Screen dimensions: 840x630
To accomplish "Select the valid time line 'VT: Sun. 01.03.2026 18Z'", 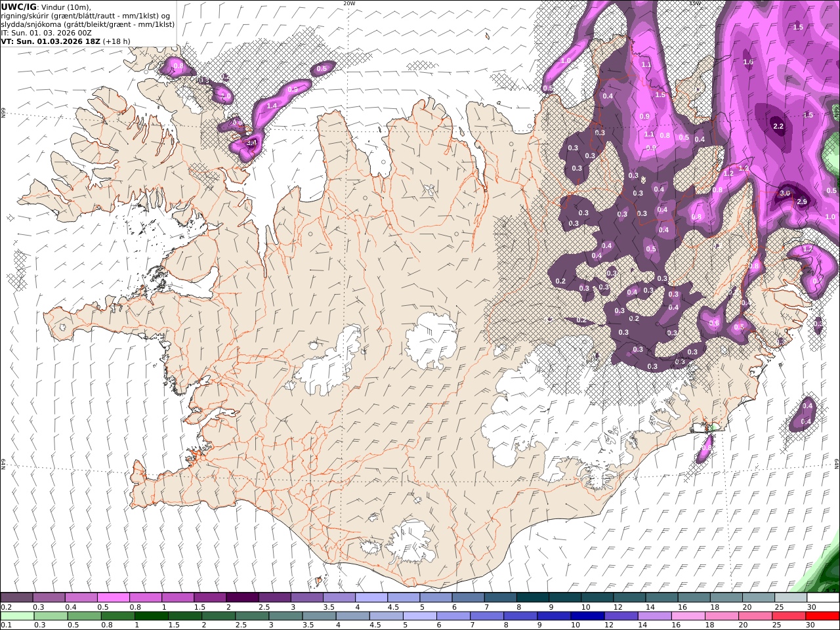I will point(51,41).
